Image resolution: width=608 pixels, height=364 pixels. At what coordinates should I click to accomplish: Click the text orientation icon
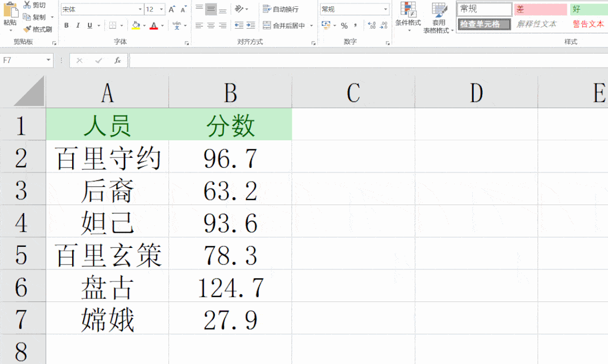pyautogui.click(x=239, y=9)
